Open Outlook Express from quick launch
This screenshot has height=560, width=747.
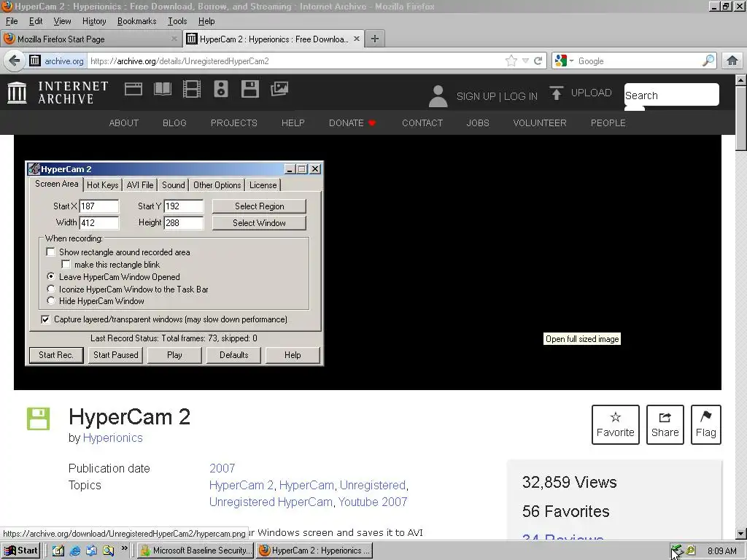[x=91, y=551]
